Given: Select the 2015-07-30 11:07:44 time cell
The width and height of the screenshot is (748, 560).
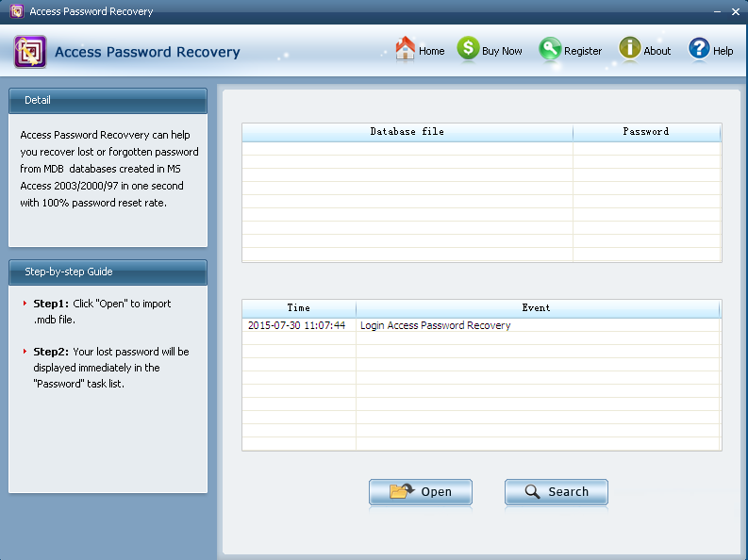Looking at the screenshot, I should pyautogui.click(x=297, y=325).
